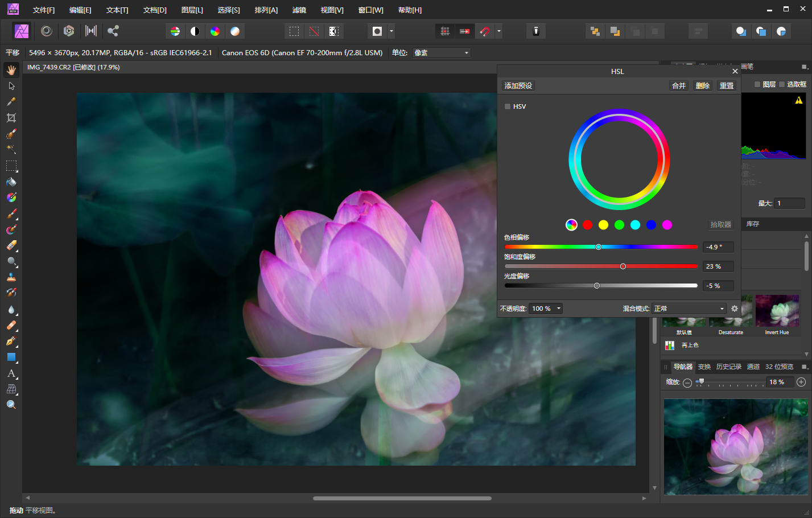Select the Flood Select magic wand tool
This screenshot has height=518, width=812.
point(11,150)
